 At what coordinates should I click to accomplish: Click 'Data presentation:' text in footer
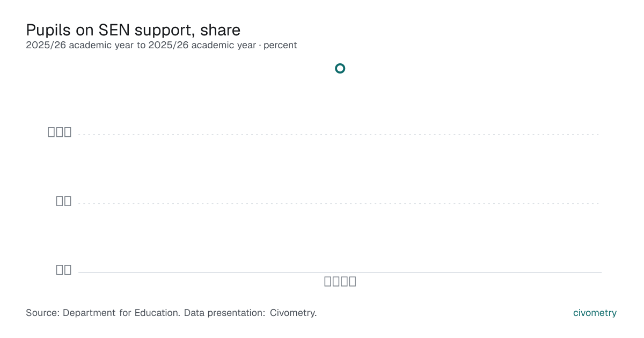(x=224, y=313)
